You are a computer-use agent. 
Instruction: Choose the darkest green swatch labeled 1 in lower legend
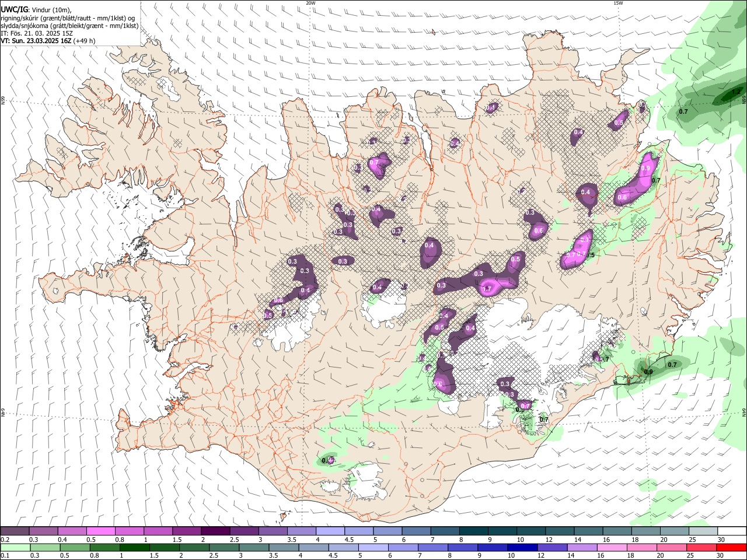click(134, 547)
